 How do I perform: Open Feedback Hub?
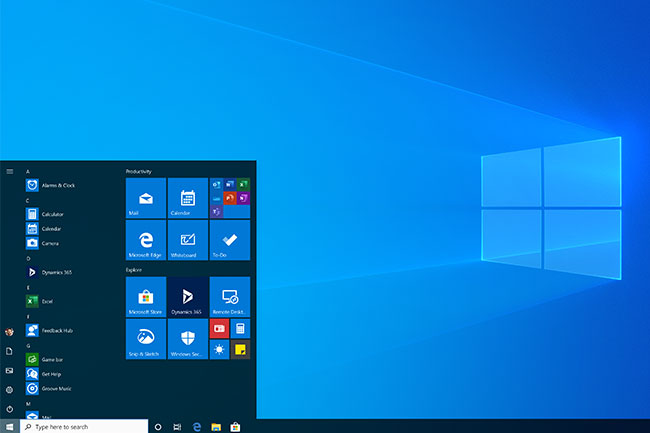[x=49, y=330]
